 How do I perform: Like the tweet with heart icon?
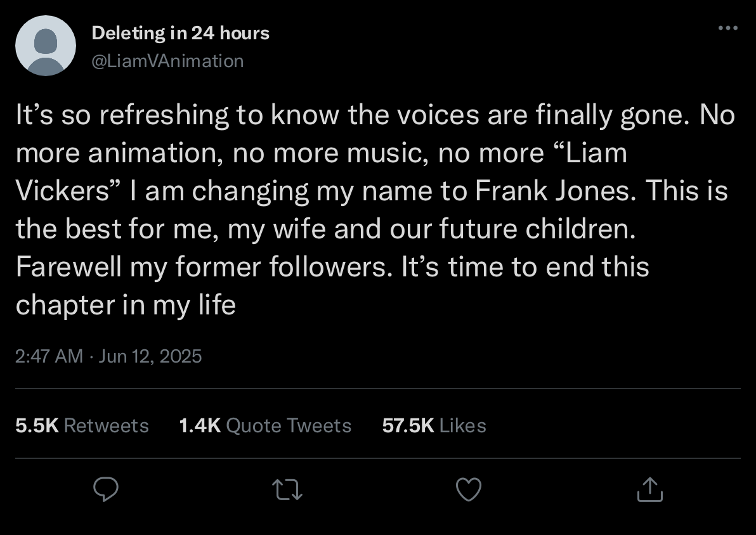coord(469,490)
